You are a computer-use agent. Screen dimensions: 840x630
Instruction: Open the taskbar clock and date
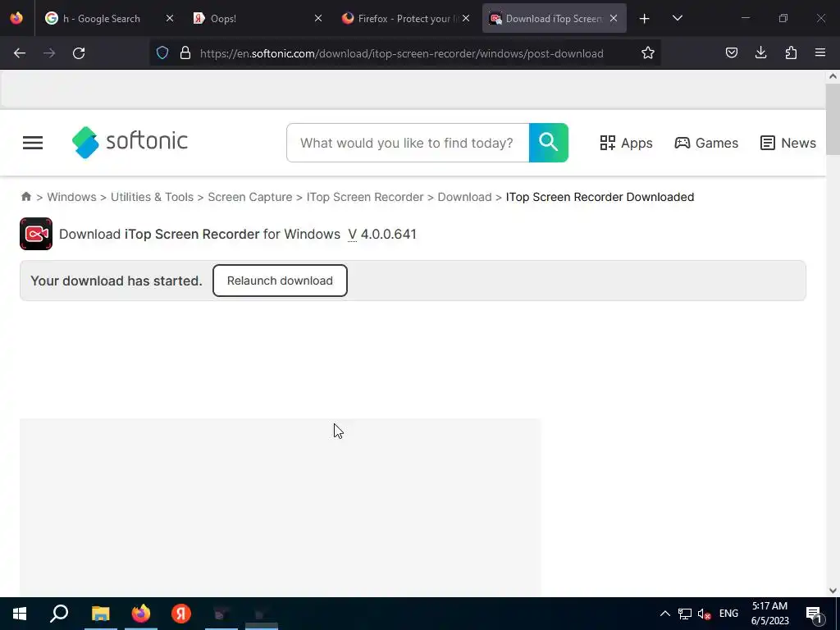point(769,614)
